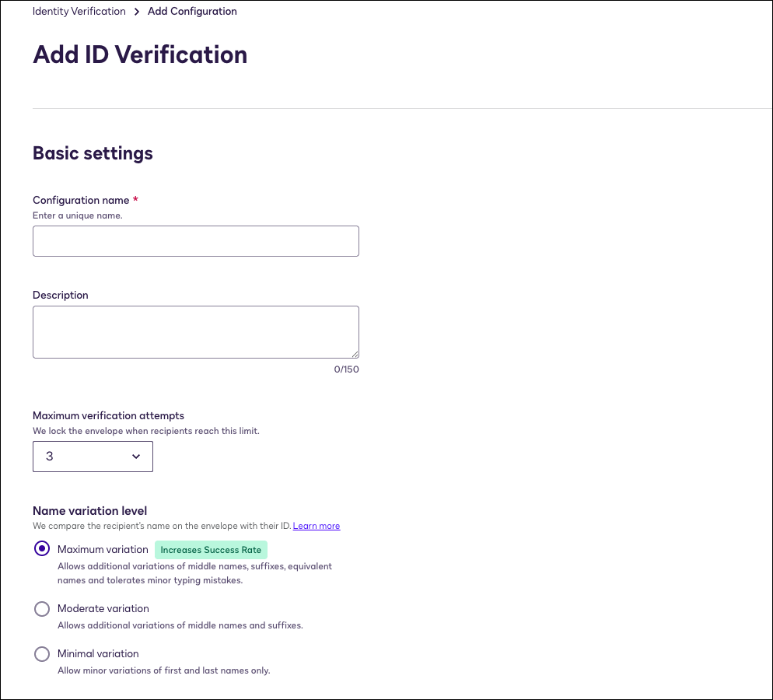Click the Add ID Verification page title
Screen dimensions: 773x700
click(x=140, y=55)
